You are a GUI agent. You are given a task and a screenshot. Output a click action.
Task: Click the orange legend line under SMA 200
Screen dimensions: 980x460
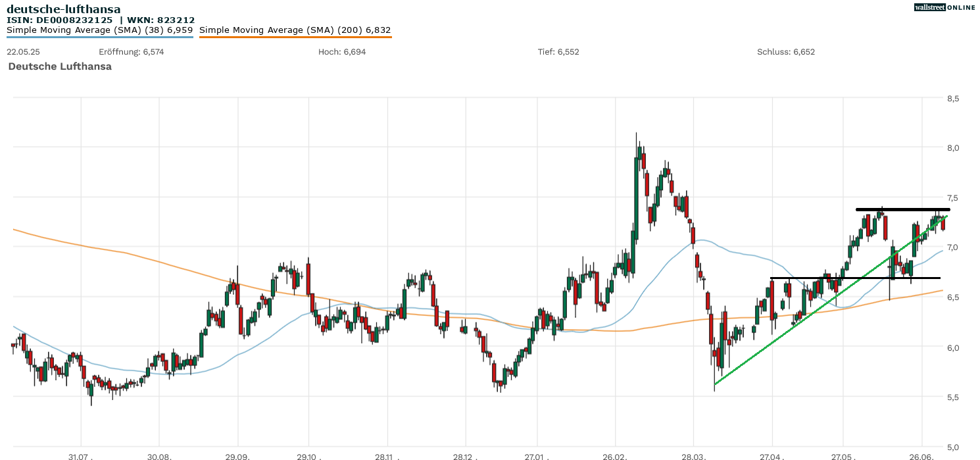tap(295, 37)
